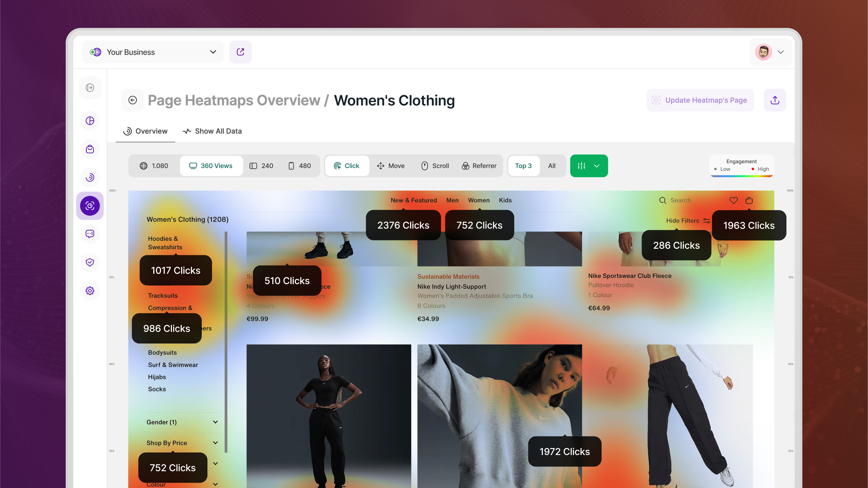The image size is (868, 488).
Task: Open the user account chevron menu
Action: click(781, 52)
